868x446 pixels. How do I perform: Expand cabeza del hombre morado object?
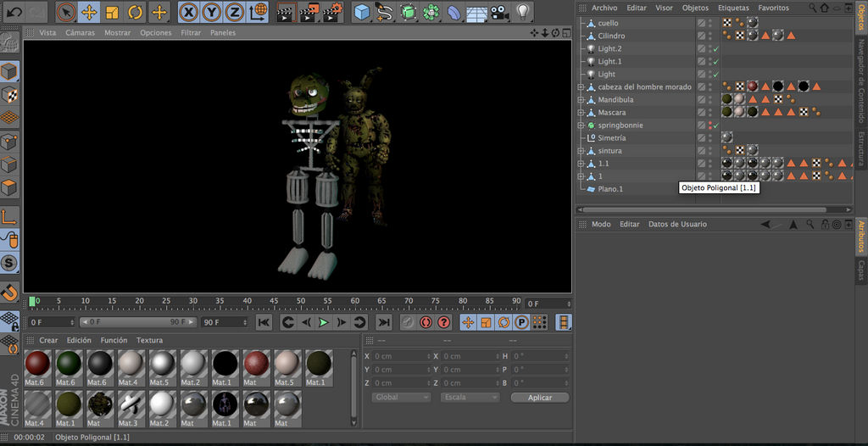(x=581, y=87)
